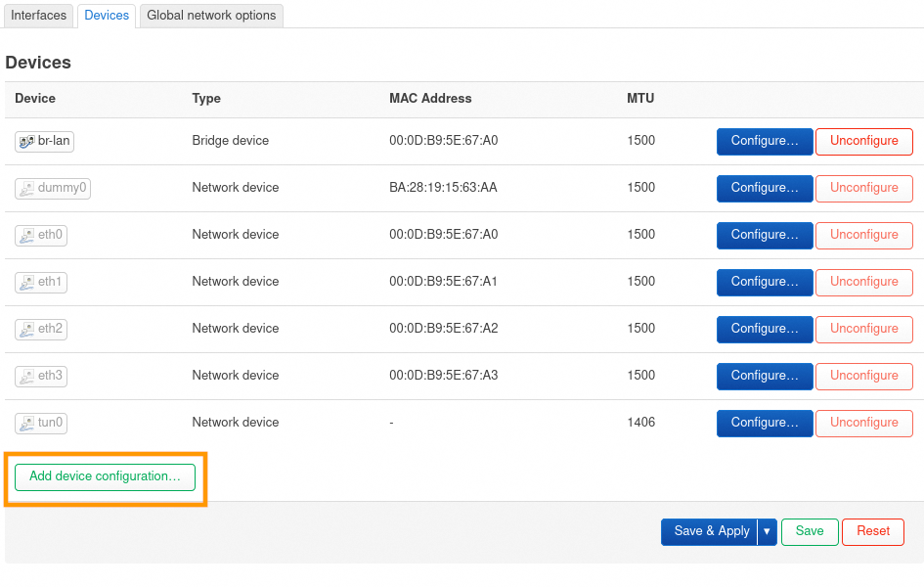
Task: Click the br-lan bridge device icon
Action: point(26,141)
